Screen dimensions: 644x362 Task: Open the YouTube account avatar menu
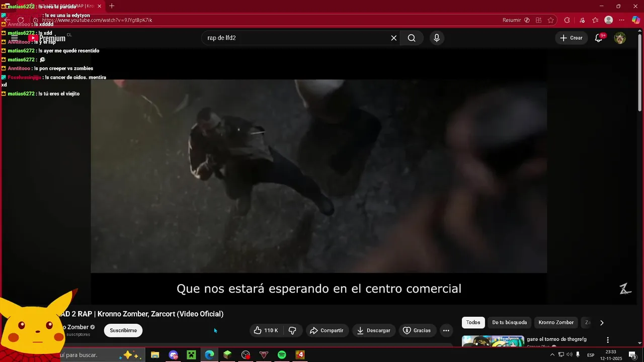(x=620, y=38)
